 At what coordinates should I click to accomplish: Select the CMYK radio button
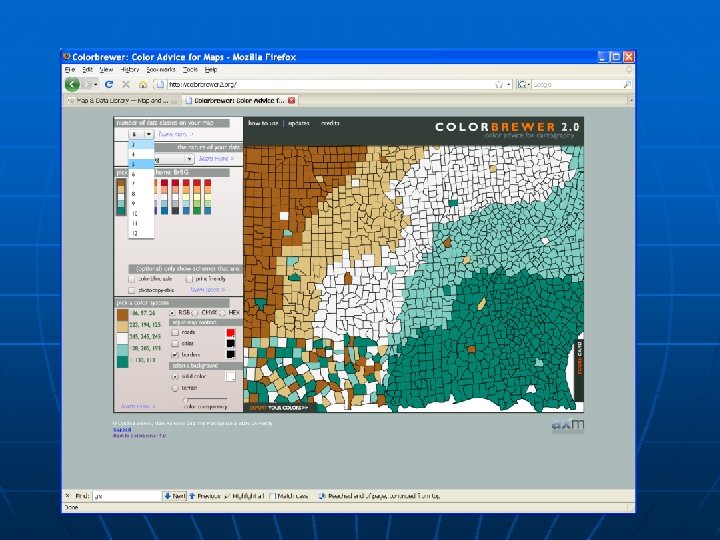195,313
